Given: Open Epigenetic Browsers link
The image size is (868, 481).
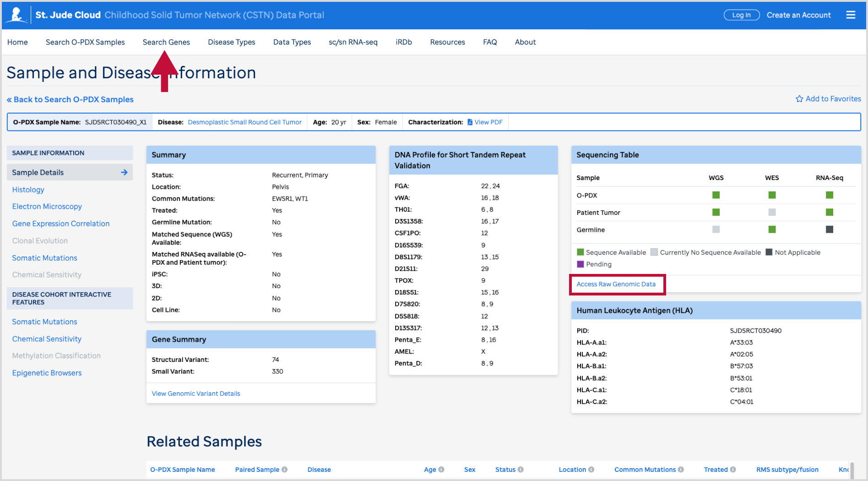Looking at the screenshot, I should tap(47, 373).
